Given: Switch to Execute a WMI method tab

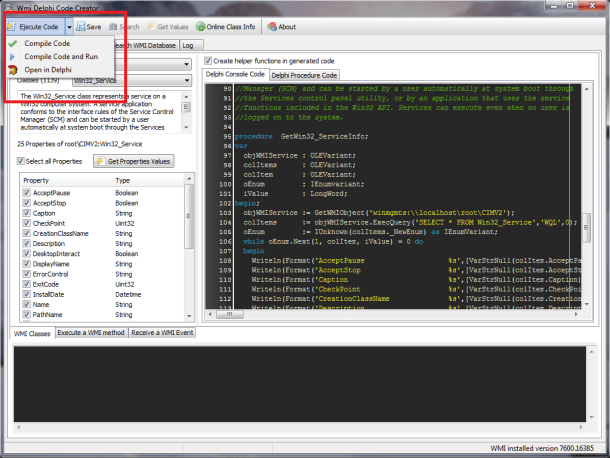Looking at the screenshot, I should coord(90,332).
